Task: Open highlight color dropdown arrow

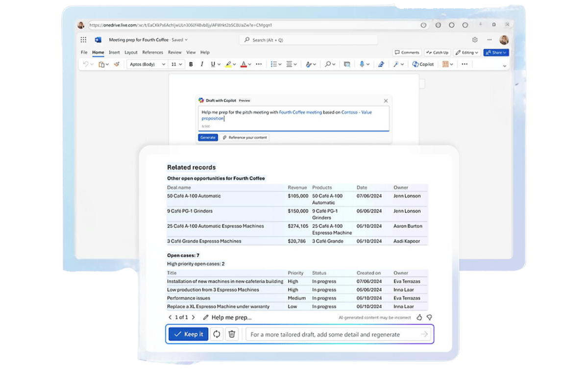Action: (234, 64)
